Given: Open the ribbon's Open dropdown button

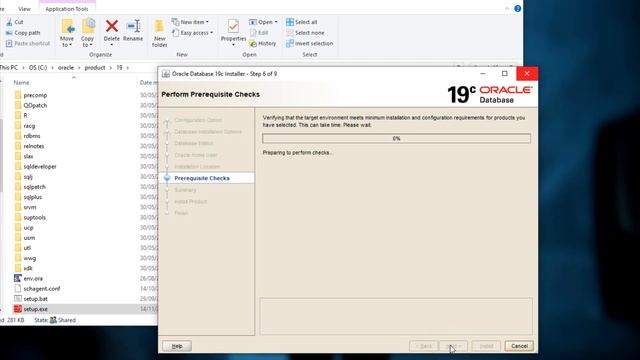Looking at the screenshot, I should pyautogui.click(x=263, y=22).
